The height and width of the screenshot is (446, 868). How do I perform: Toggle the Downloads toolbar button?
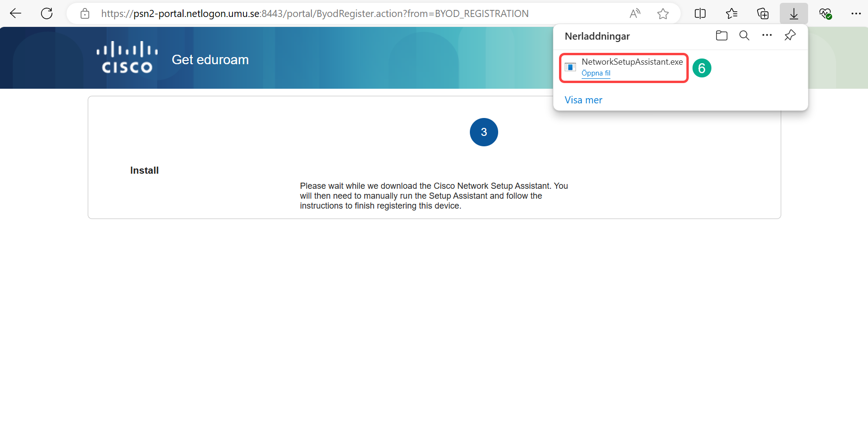(x=794, y=14)
